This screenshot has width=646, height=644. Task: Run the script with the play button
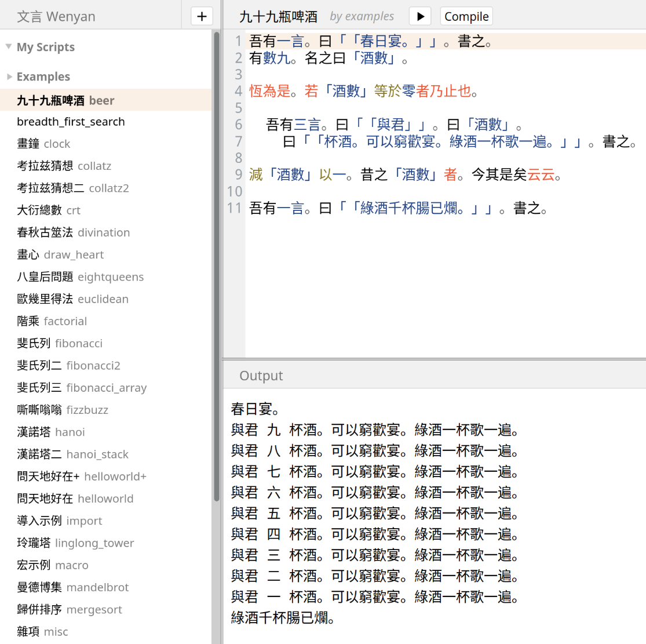point(420,16)
